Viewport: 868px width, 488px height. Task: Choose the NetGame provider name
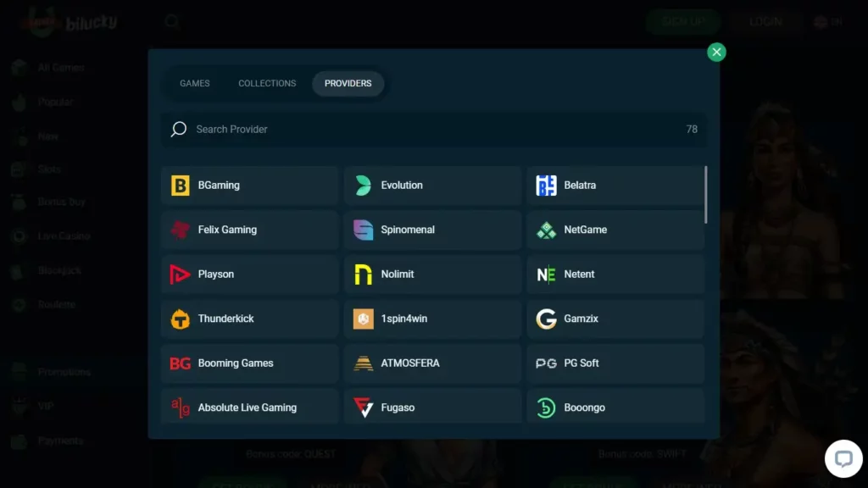(x=585, y=230)
